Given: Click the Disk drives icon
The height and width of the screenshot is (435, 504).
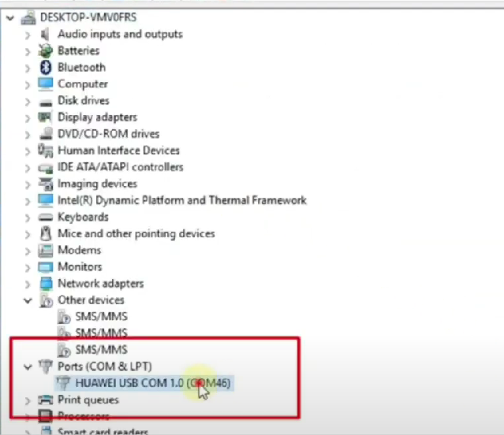Looking at the screenshot, I should point(45,102).
